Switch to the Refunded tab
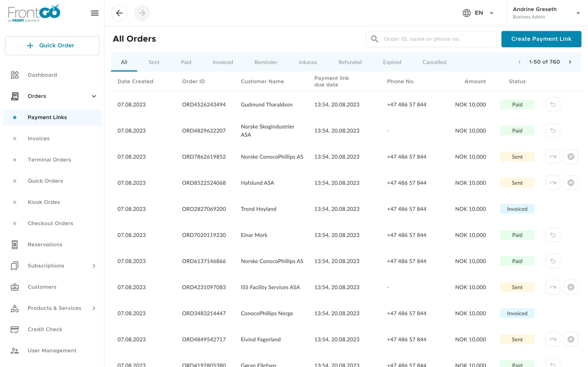The height and width of the screenshot is (367, 588). pos(350,62)
